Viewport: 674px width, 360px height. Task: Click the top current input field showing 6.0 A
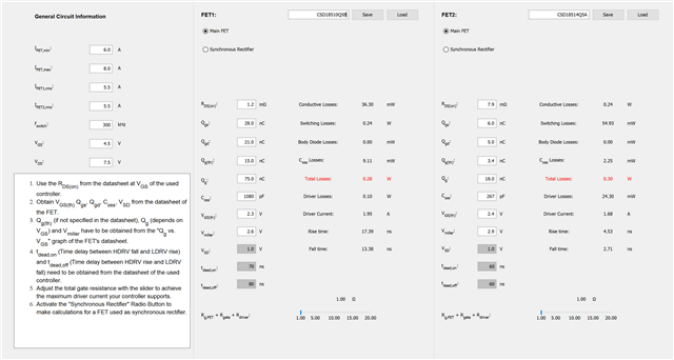tap(101, 50)
